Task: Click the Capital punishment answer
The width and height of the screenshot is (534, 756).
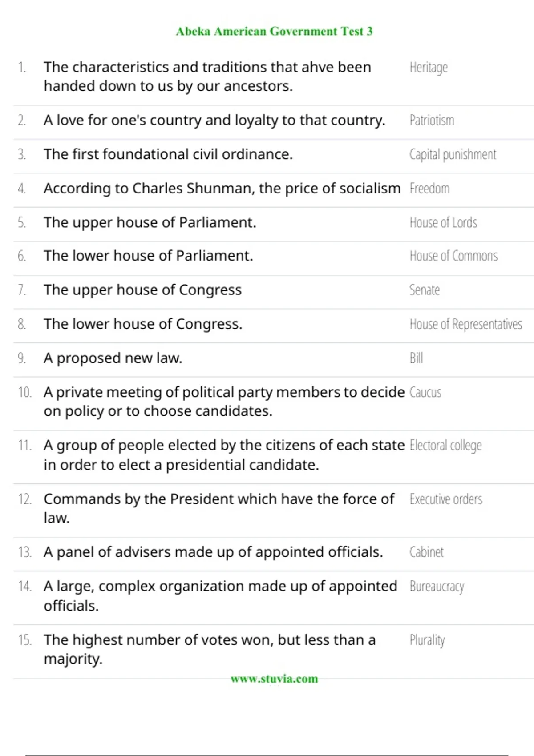Action: tap(453, 154)
